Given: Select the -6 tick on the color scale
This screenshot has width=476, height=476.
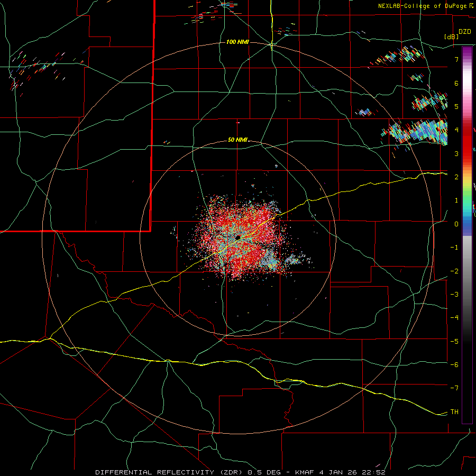Looking at the screenshot, I should click(454, 365).
